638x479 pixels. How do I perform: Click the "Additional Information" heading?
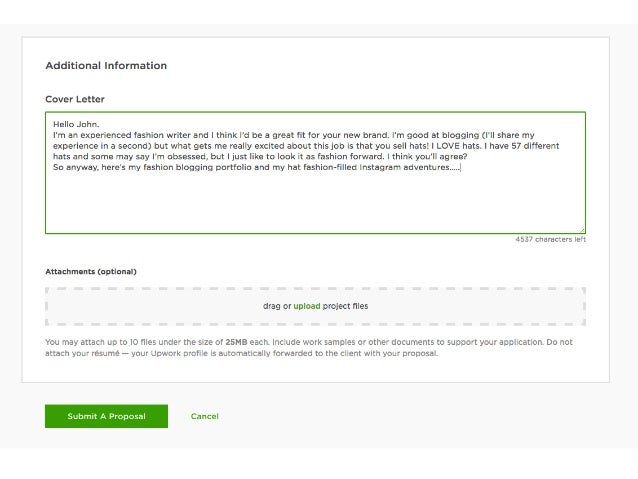[x=106, y=66]
